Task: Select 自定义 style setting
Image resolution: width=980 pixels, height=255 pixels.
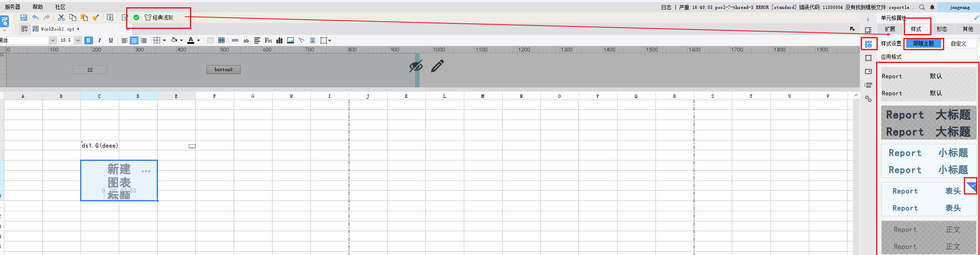Action: pyautogui.click(x=959, y=43)
